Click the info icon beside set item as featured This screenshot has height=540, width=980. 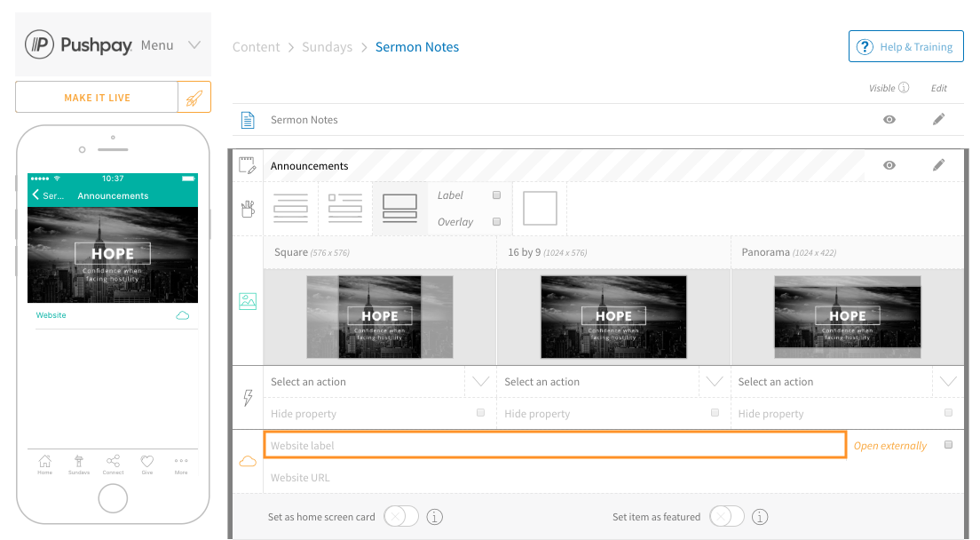point(760,517)
